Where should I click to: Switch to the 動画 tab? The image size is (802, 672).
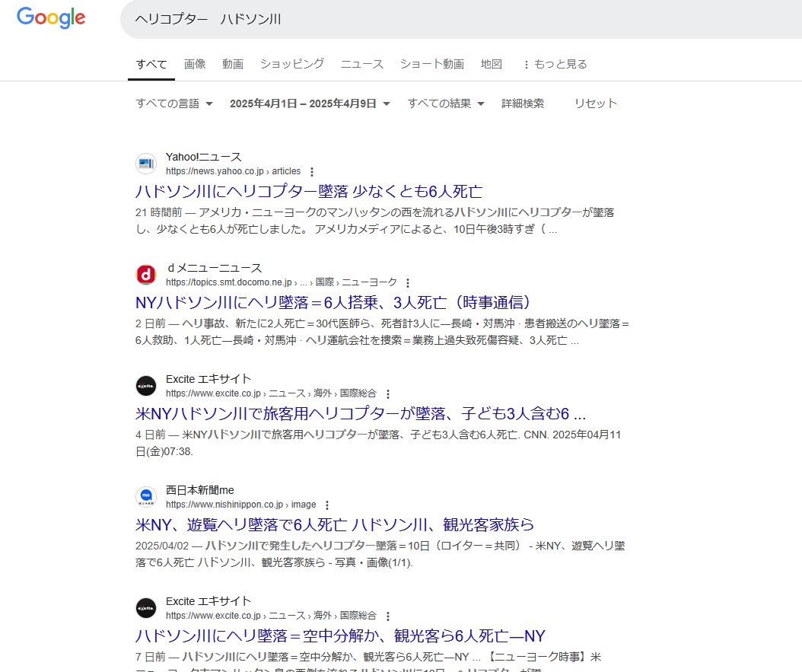(x=233, y=64)
